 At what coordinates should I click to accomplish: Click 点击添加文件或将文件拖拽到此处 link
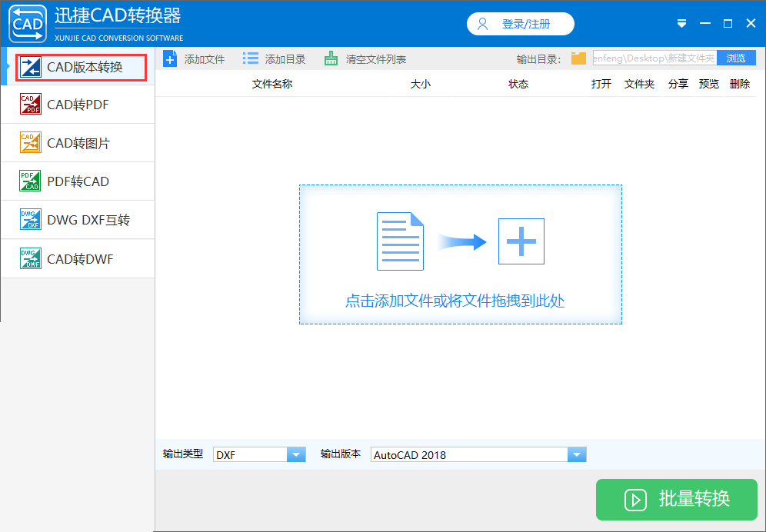coord(455,301)
